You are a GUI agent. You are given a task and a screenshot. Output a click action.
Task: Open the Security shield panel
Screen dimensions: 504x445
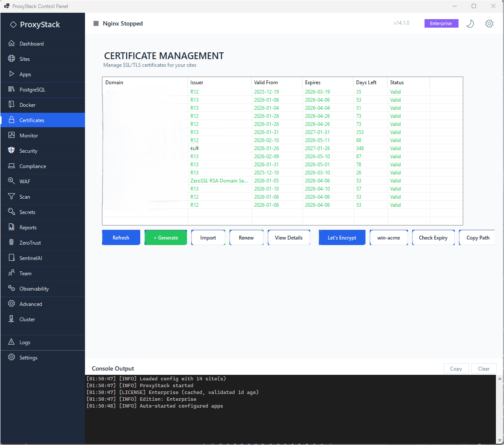[x=28, y=151]
